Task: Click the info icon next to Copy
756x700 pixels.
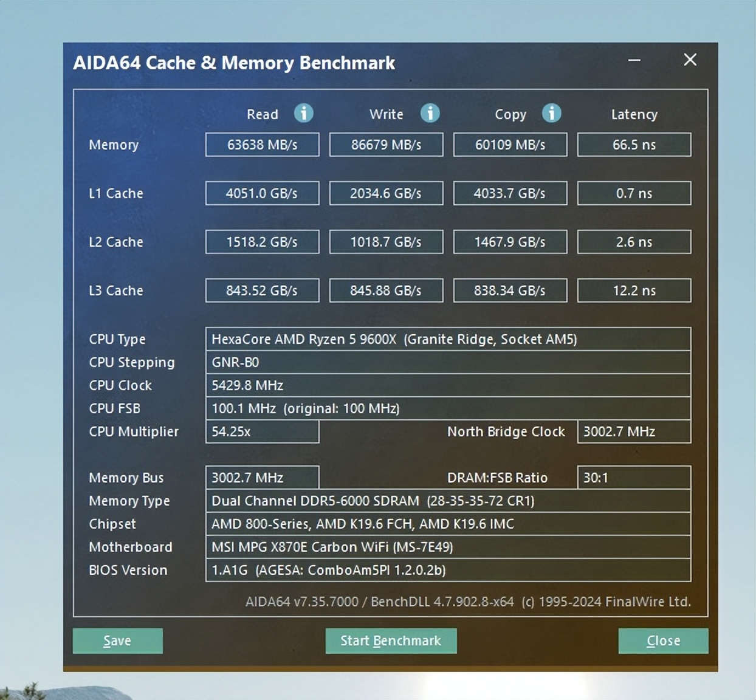Action: point(551,113)
